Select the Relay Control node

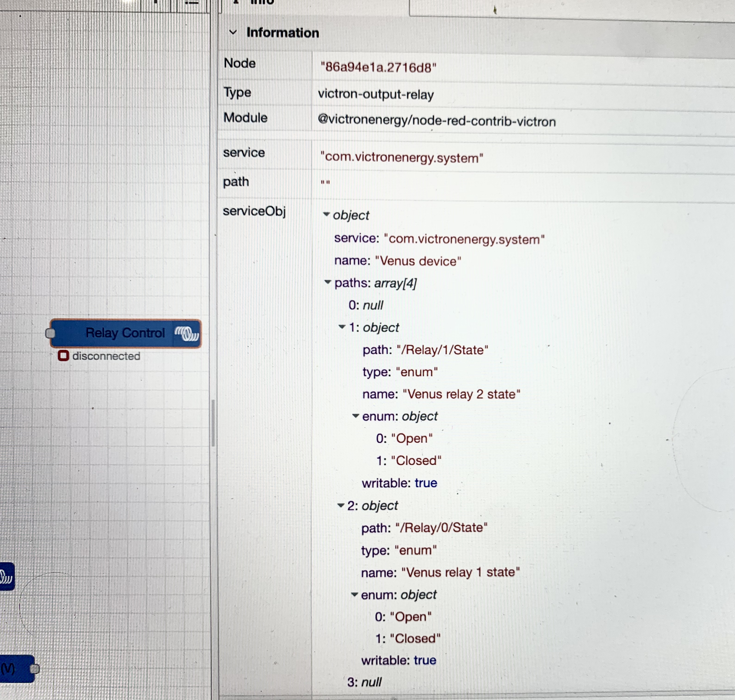click(x=126, y=333)
